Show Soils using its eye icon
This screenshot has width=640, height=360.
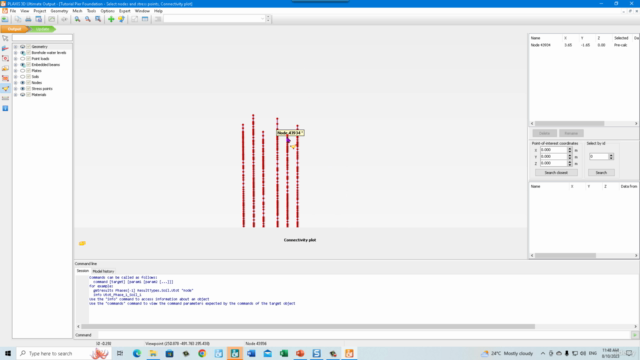point(23,77)
